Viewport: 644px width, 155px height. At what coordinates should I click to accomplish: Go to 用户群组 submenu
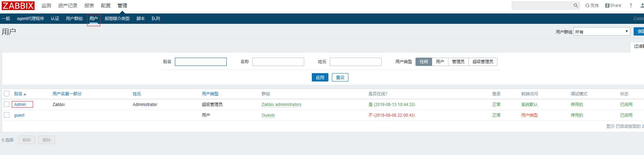[x=74, y=19]
